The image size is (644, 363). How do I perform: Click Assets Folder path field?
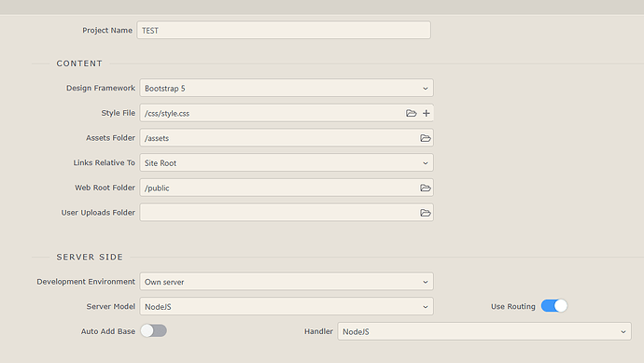(278, 138)
